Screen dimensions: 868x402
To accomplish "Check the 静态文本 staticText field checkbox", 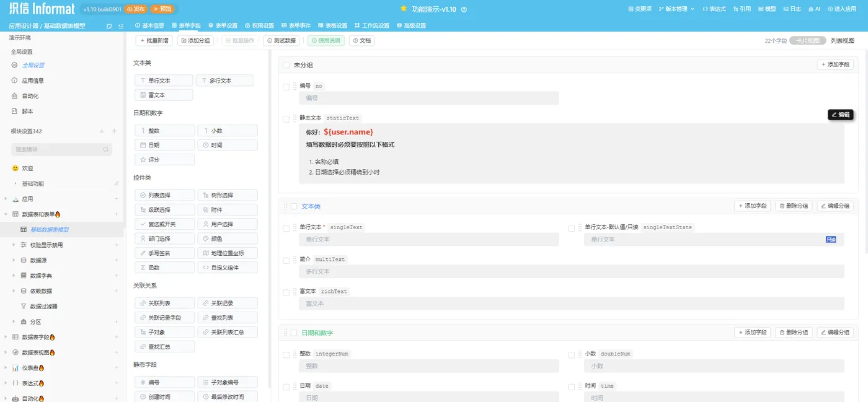I will coord(286,119).
